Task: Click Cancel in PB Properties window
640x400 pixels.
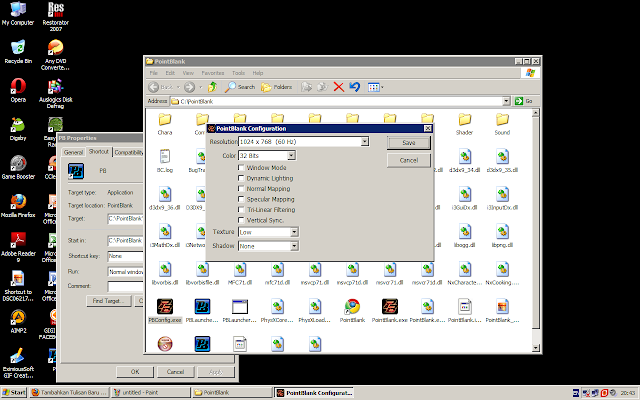Action: pos(176,372)
